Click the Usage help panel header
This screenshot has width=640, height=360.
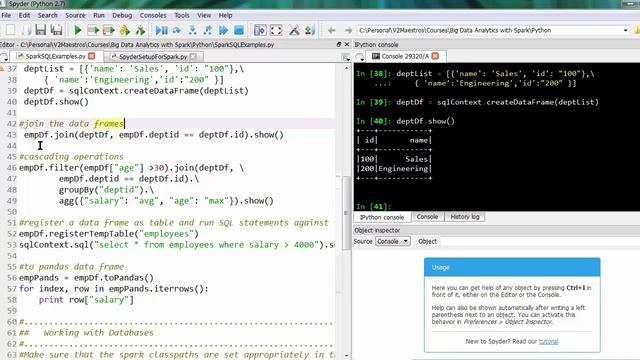pos(512,267)
